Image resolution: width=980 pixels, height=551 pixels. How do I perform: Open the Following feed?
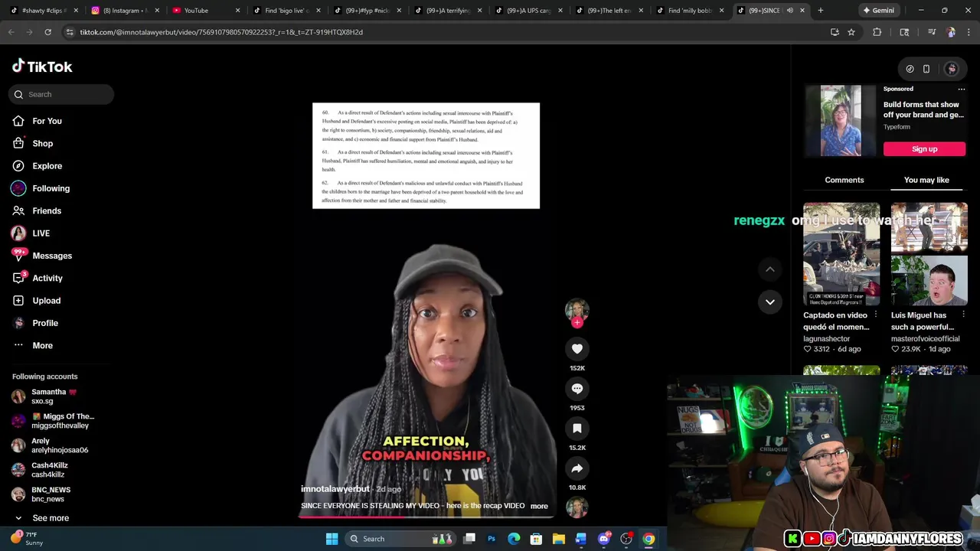pyautogui.click(x=51, y=188)
